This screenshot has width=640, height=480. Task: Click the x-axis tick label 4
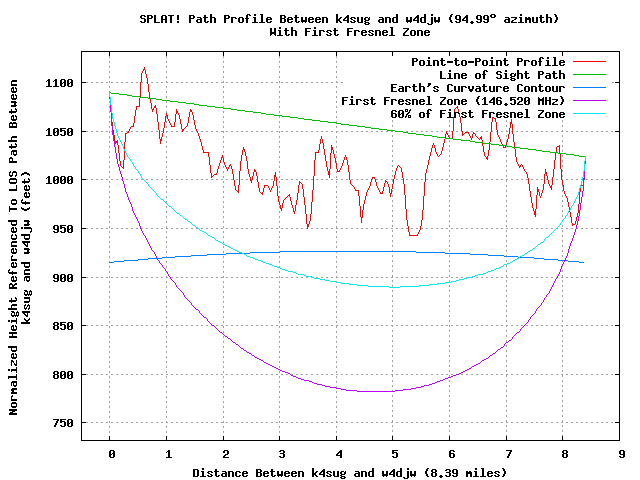coord(339,454)
